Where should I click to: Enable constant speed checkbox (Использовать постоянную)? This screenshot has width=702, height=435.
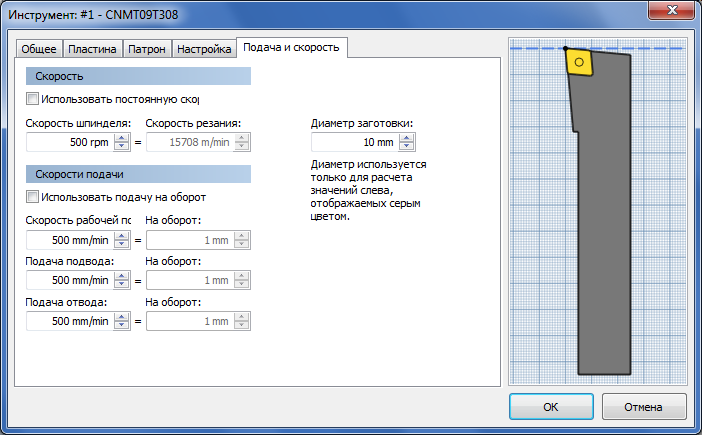[x=32, y=98]
